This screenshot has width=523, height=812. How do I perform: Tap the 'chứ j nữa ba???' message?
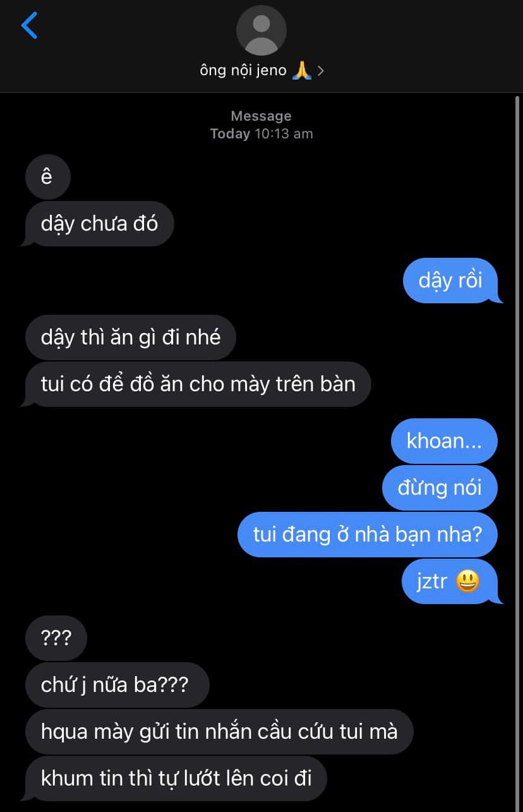[117, 684]
